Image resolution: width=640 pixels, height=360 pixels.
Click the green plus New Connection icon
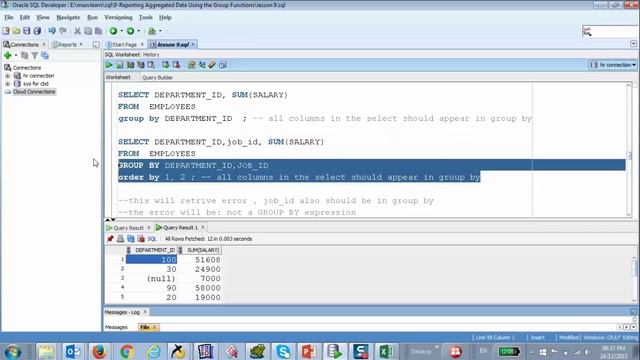tap(7, 56)
